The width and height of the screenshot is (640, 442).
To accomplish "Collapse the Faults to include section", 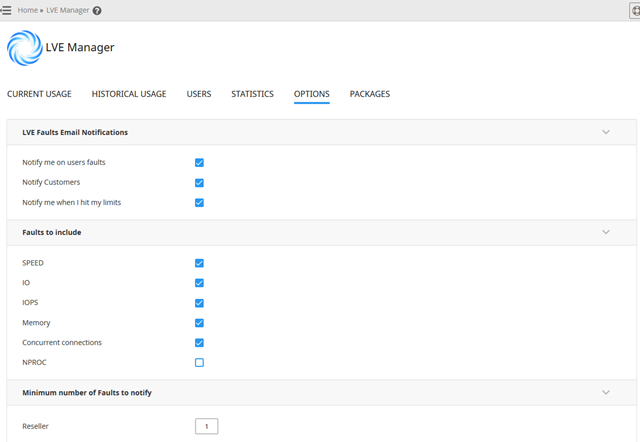I will [606, 232].
